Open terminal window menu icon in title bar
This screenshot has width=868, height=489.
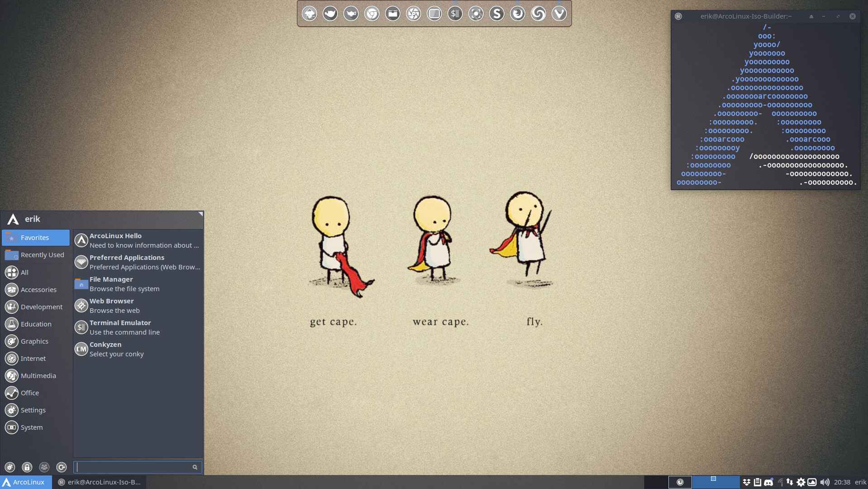click(x=678, y=16)
